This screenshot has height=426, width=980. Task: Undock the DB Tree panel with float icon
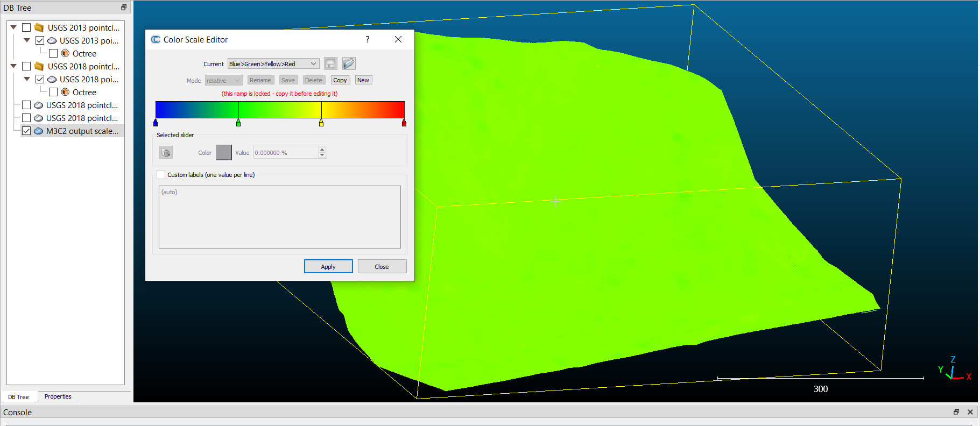pyautogui.click(x=124, y=8)
